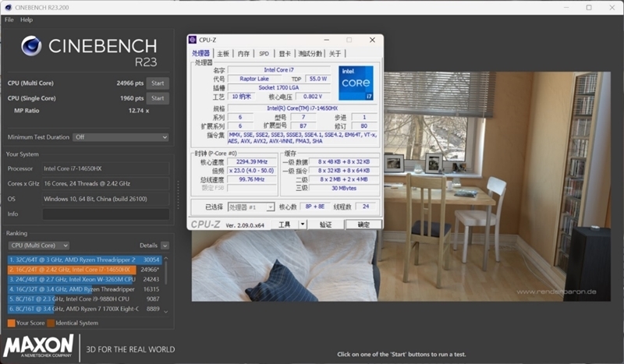Click the ranking list scroll-down arrow
The width and height of the screenshot is (624, 364).
pos(166,312)
